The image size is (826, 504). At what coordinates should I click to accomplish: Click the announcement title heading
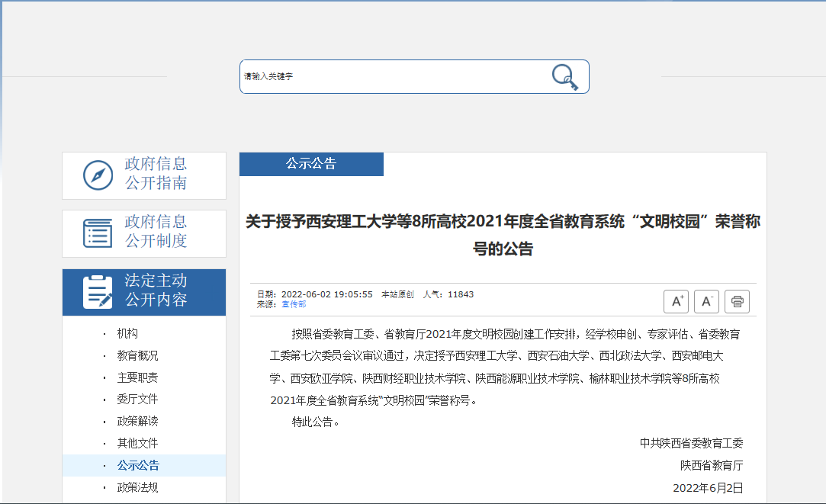click(x=503, y=235)
